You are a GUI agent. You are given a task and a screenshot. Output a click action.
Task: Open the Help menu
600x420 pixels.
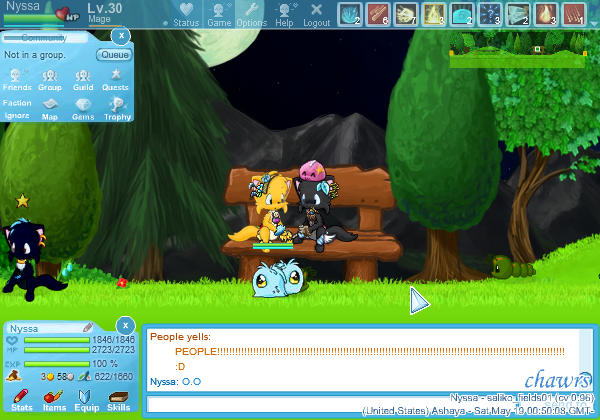pyautogui.click(x=284, y=15)
